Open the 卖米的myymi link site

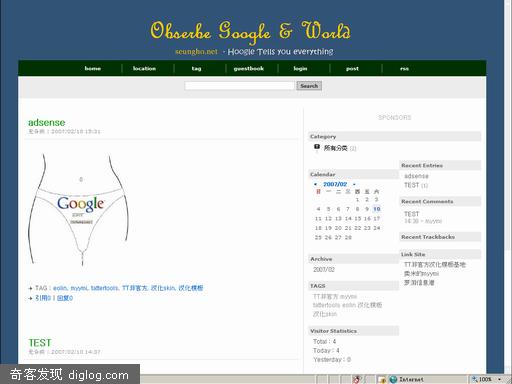coord(421,274)
